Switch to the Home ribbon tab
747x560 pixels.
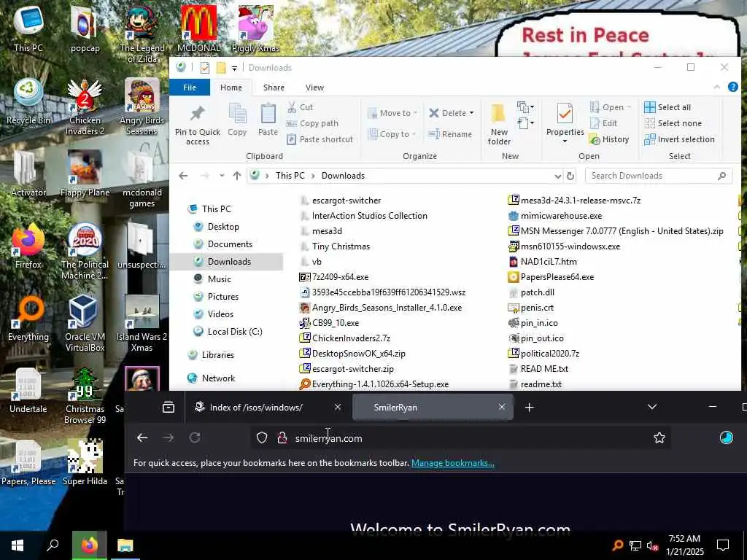[231, 87]
